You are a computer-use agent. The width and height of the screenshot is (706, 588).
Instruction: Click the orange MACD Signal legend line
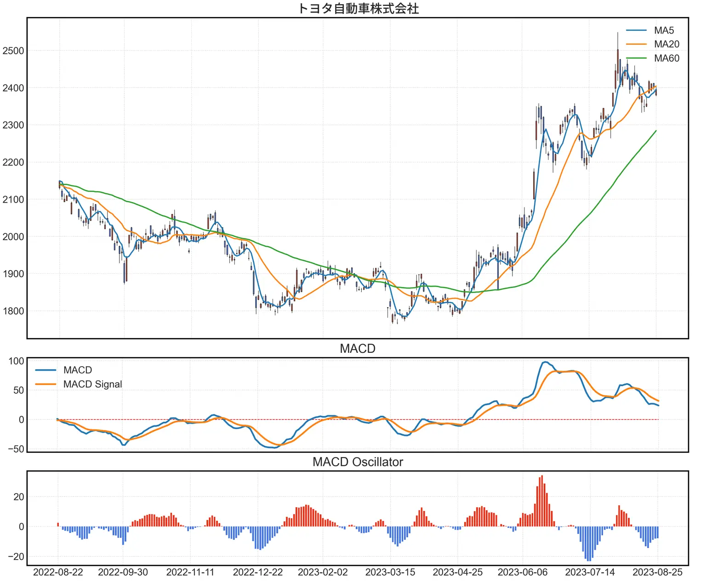[x=46, y=384]
